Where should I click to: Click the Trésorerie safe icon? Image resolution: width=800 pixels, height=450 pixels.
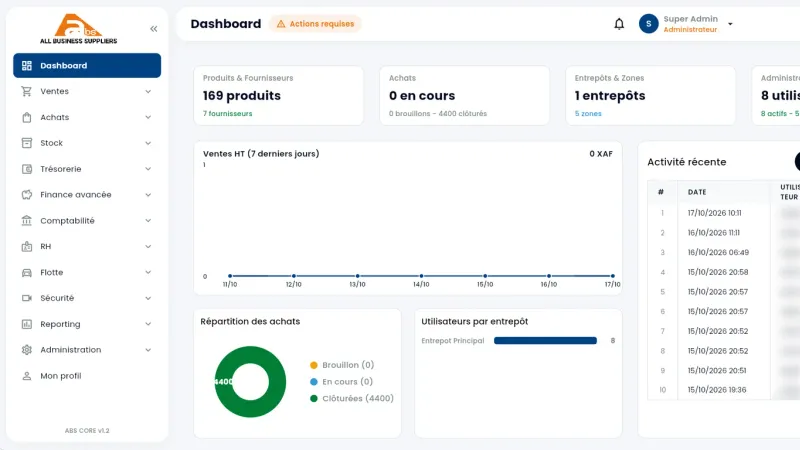(27, 169)
